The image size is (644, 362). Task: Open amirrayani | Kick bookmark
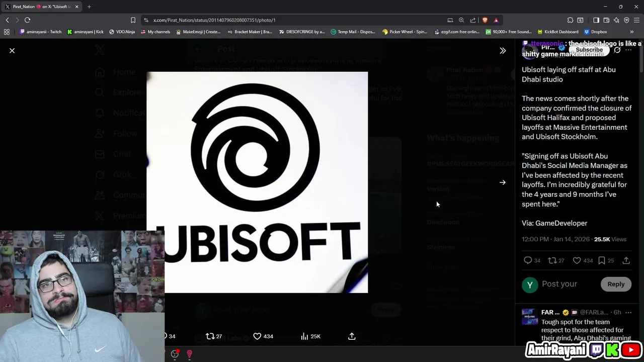click(85, 32)
